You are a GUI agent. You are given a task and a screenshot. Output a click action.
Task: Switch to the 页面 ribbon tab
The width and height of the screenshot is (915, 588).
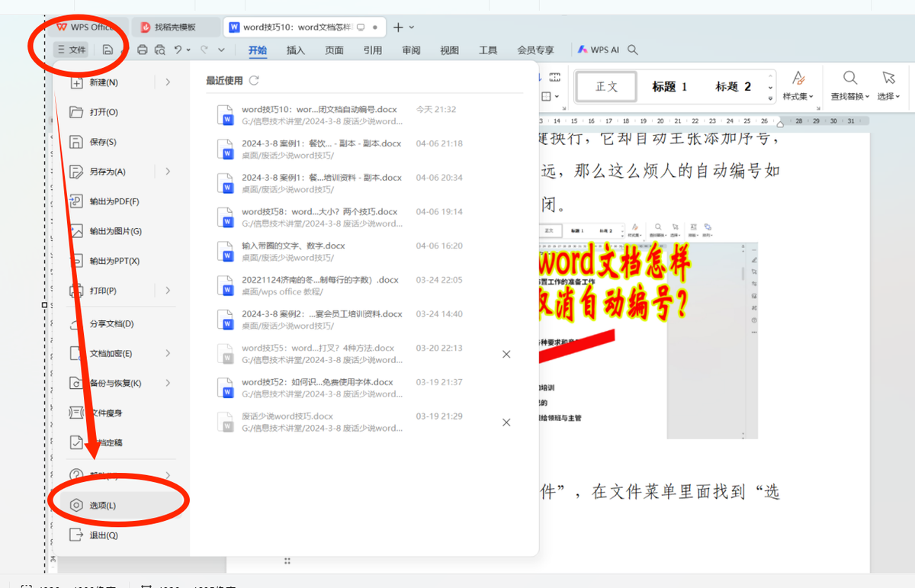coord(334,50)
